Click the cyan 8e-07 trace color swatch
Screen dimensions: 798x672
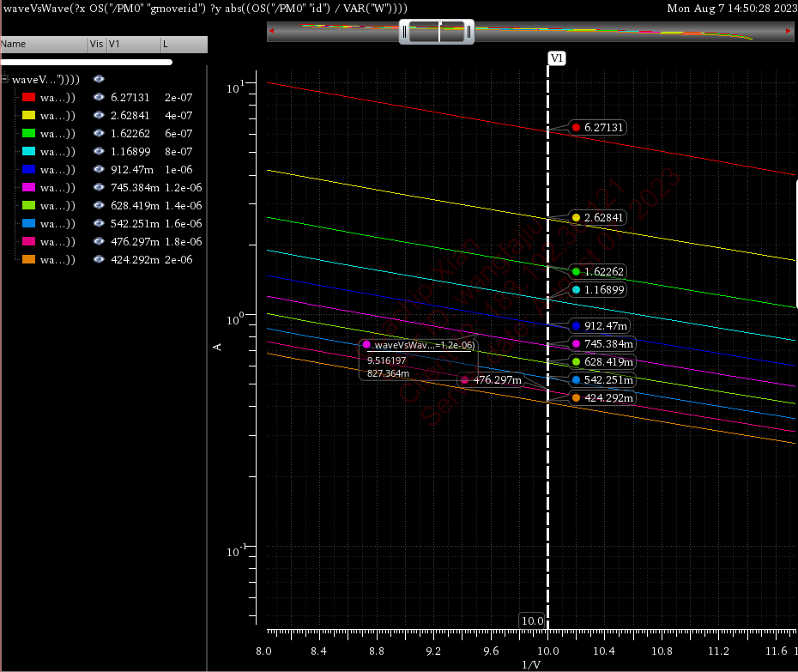coord(28,152)
